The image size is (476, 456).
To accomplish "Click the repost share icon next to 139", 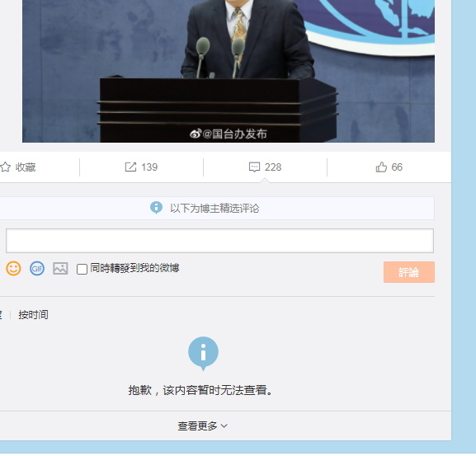I will (130, 167).
